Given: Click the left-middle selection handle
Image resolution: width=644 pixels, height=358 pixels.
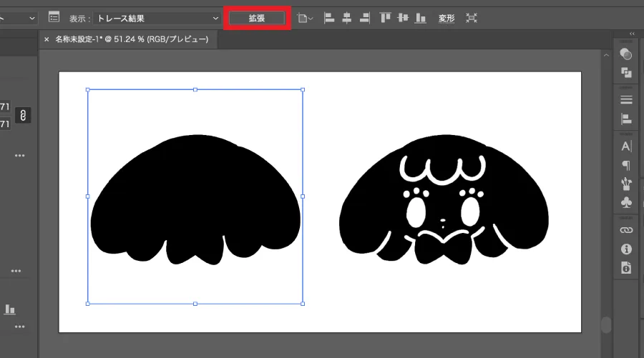Looking at the screenshot, I should [x=87, y=197].
